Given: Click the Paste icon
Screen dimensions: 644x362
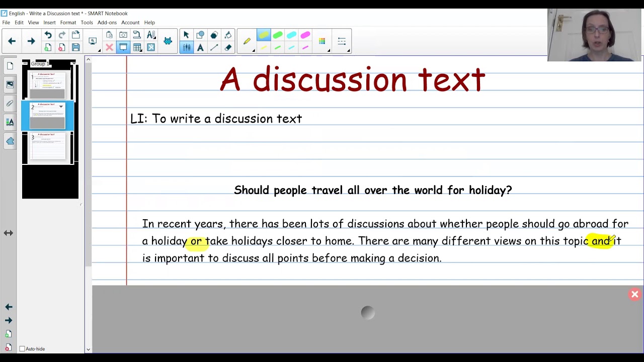Looking at the screenshot, I should [x=109, y=35].
